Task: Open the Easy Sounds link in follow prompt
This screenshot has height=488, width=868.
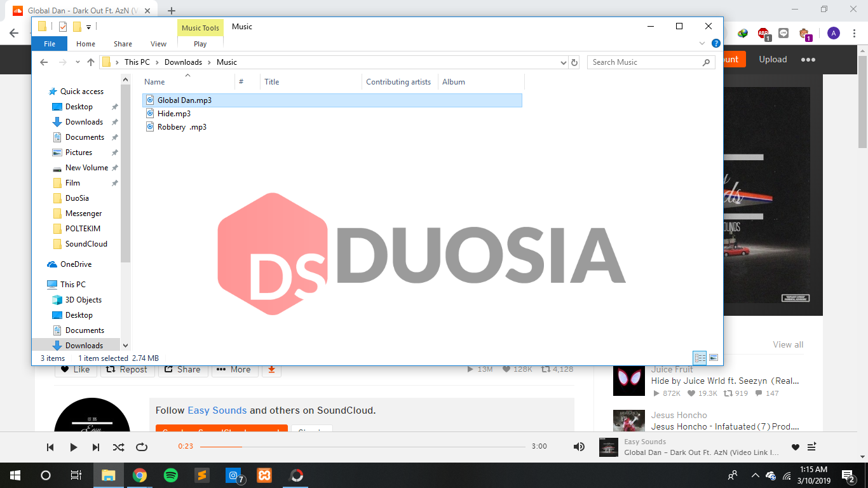Action: coord(217,410)
